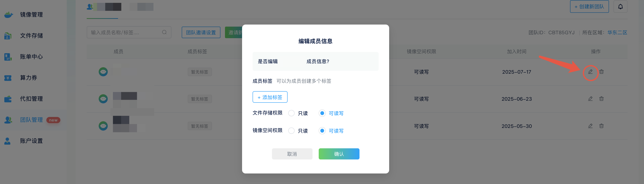The image size is (644, 184).
Task: Open 团队邀请设置
Action: [x=201, y=33]
